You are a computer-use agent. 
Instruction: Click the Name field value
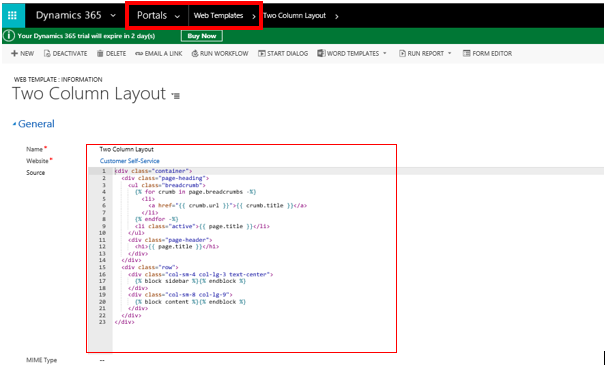pyautogui.click(x=127, y=149)
